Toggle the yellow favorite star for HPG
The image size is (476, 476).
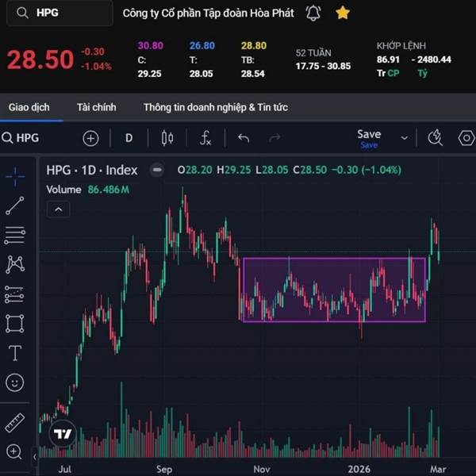342,13
